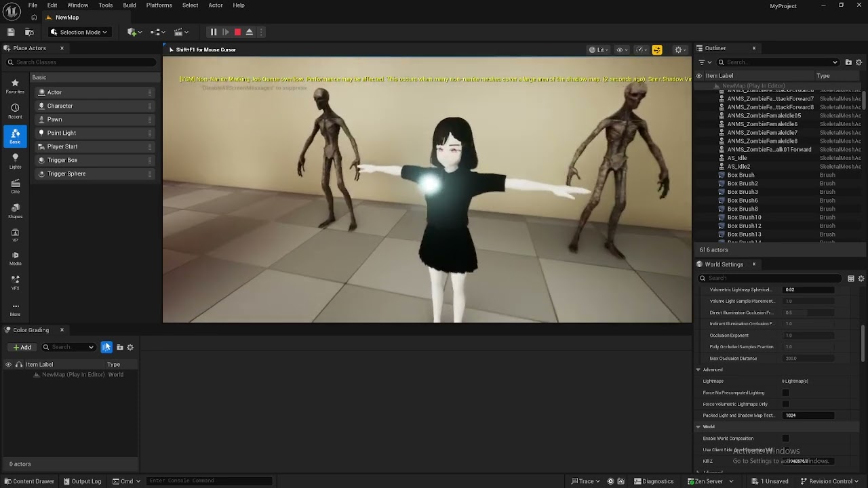The image size is (868, 488).
Task: Select the Favorites category in Place Actors
Action: tap(15, 86)
